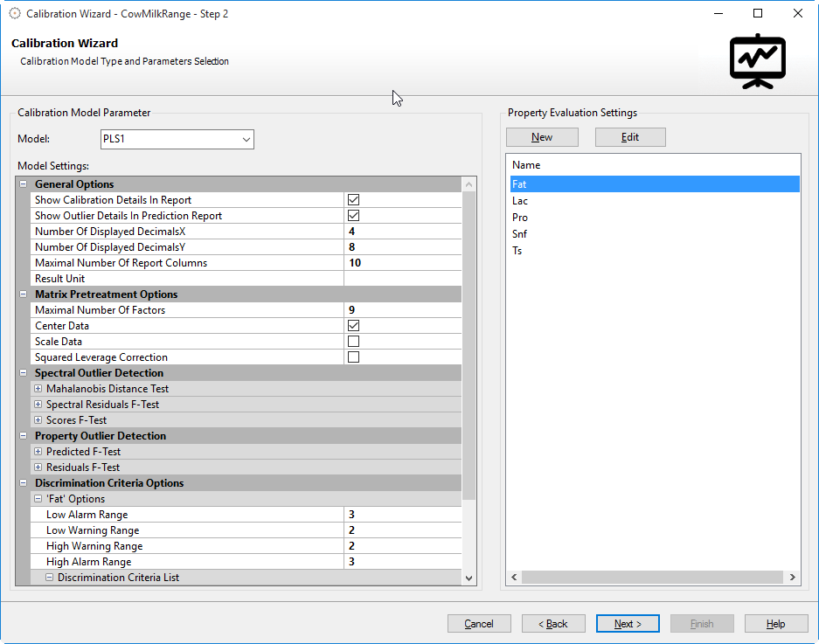Expand the Residuals F-Test node
This screenshot has height=644, width=819.
tap(38, 467)
